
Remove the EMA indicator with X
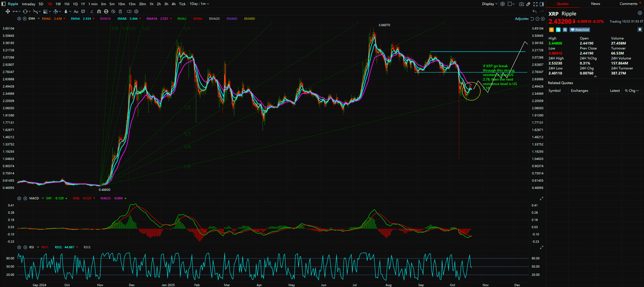[x=25, y=19]
